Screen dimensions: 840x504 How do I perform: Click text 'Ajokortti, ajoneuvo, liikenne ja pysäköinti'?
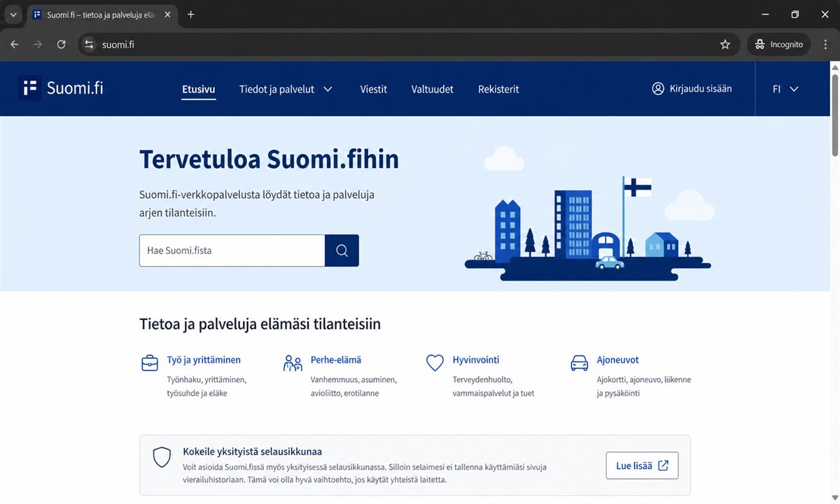644,386
